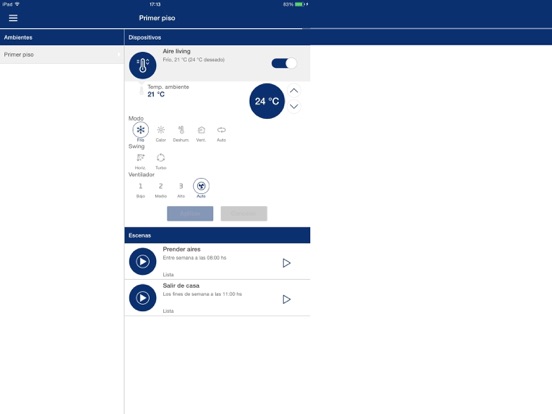
Task: Raise the target temperature with the up arrow
Action: (294, 91)
